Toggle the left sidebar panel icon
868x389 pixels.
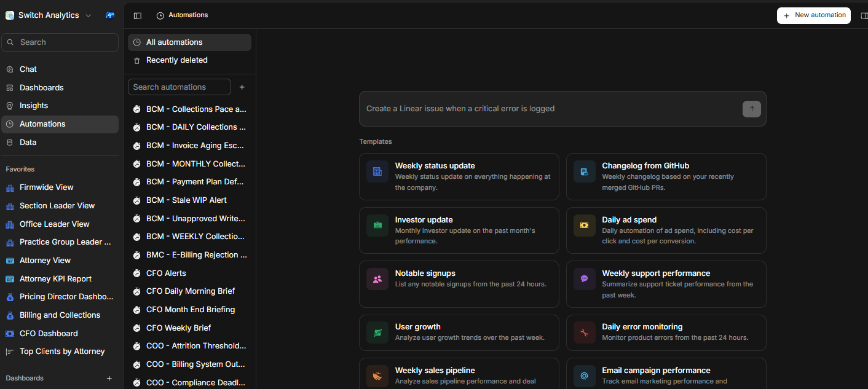(x=137, y=15)
